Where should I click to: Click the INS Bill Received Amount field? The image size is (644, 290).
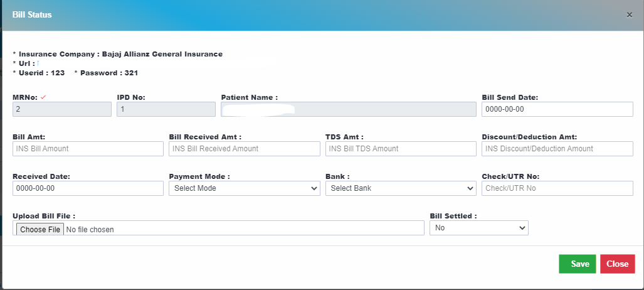pyautogui.click(x=245, y=149)
